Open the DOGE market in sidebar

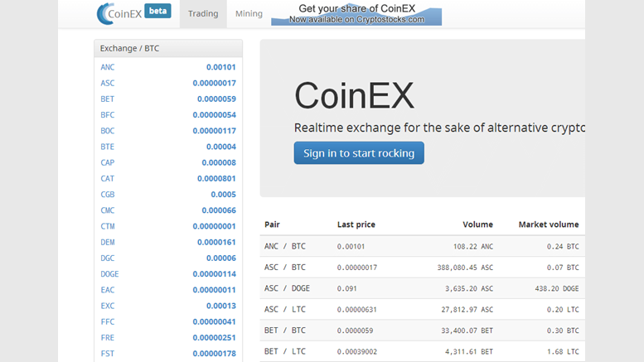point(110,274)
